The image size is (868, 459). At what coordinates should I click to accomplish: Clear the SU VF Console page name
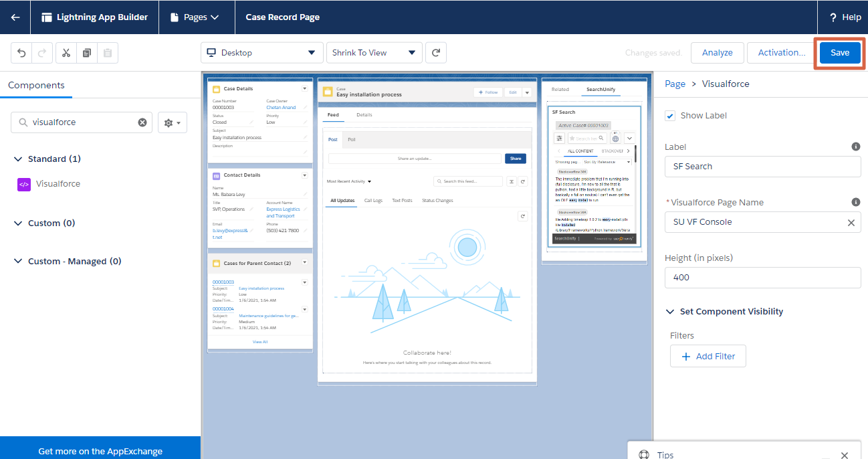pos(851,223)
